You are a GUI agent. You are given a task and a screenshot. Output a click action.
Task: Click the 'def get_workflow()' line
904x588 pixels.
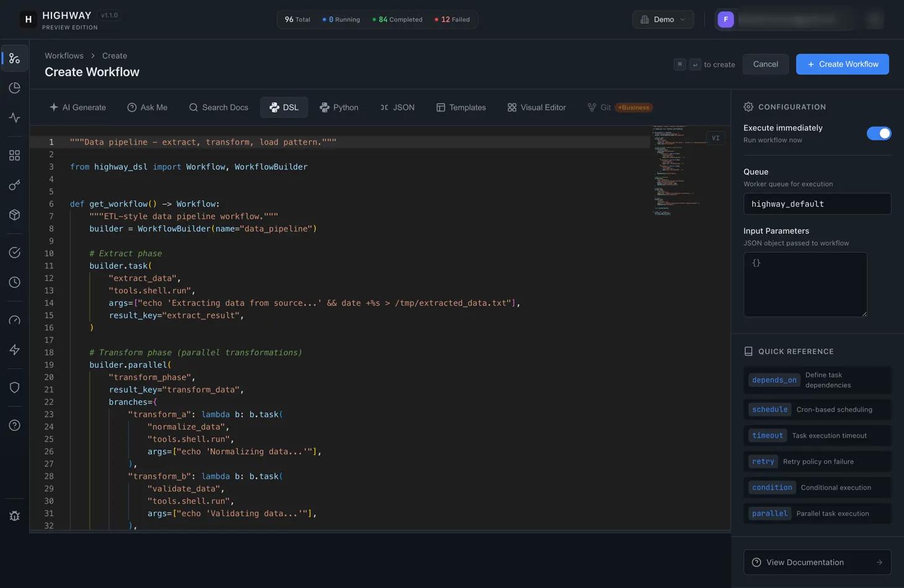tap(145, 204)
